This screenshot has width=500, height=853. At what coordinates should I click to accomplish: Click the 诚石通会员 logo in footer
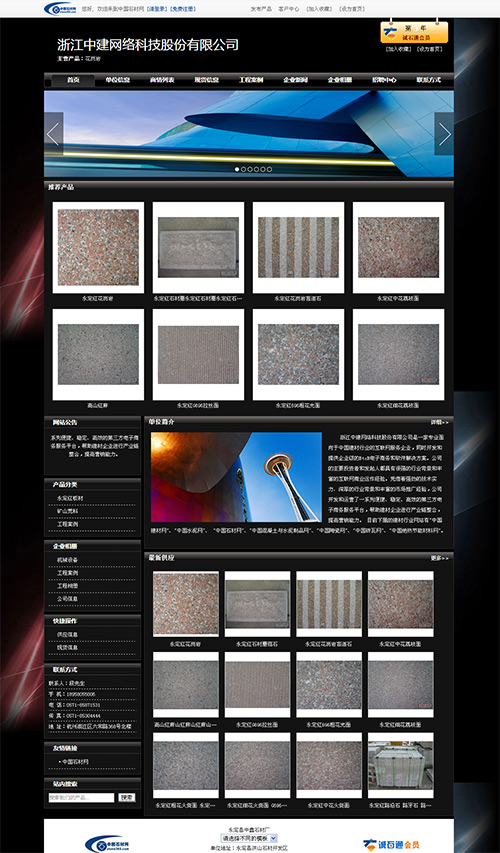point(391,845)
